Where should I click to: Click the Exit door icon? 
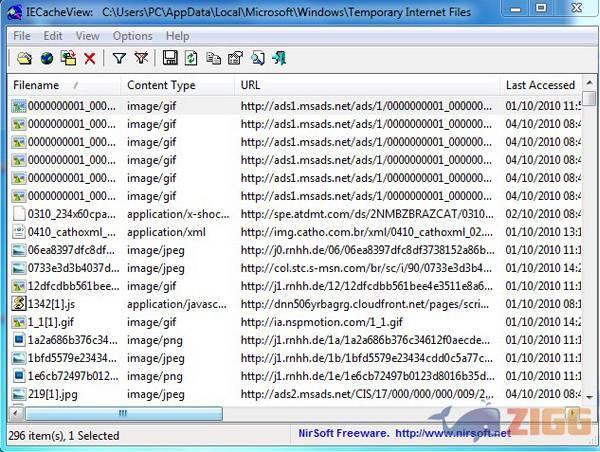point(279,59)
